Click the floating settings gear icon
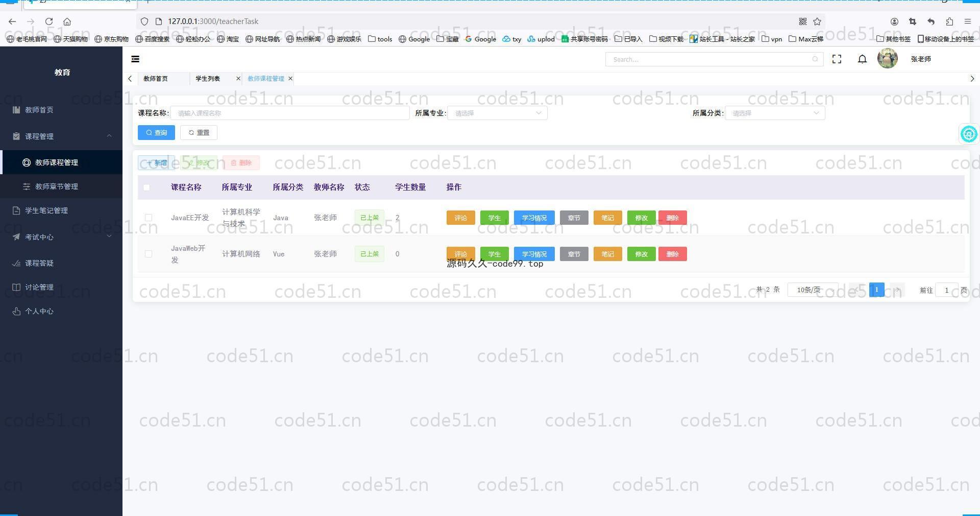Screen dimensions: 980x516 (x=969, y=134)
